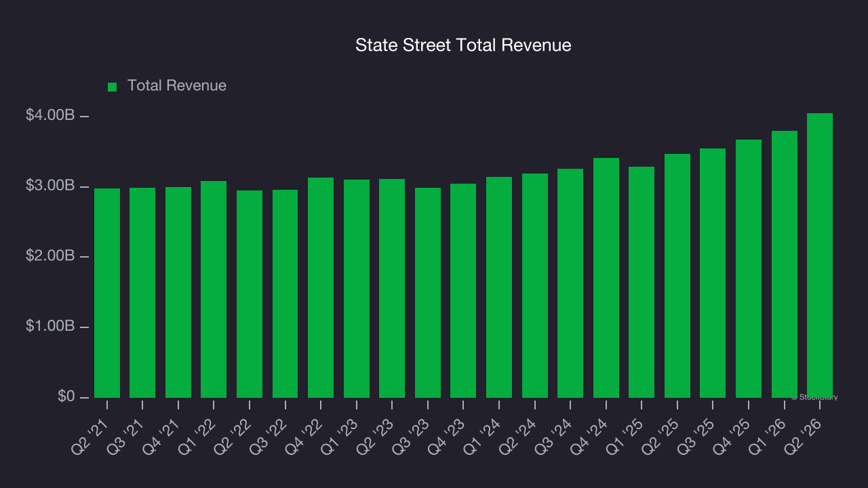Viewport: 868px width, 488px height.
Task: Select the Q2 '25 revenue bar
Action: (x=677, y=276)
